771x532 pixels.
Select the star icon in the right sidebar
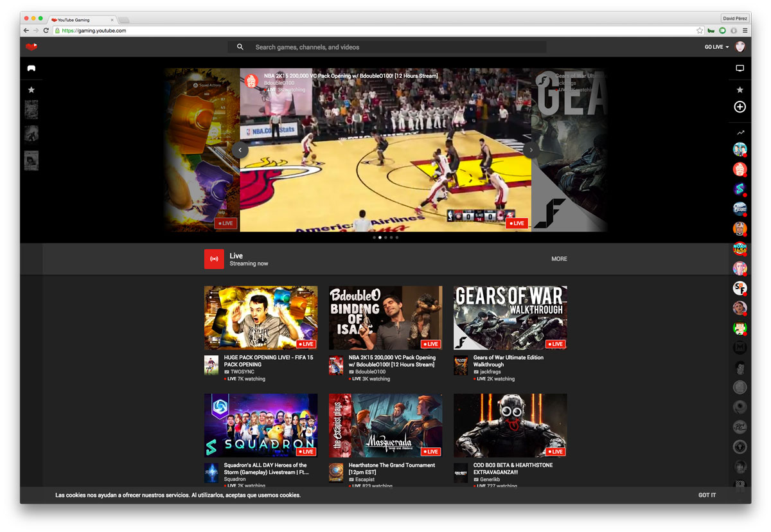tap(740, 89)
